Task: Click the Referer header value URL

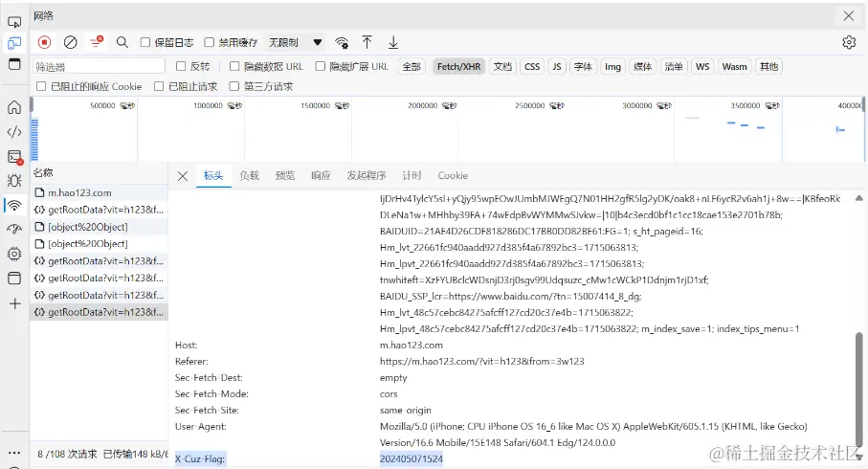Action: pyautogui.click(x=482, y=361)
